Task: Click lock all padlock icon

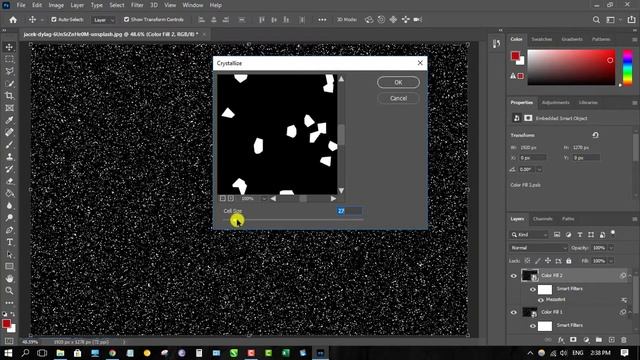Action: [569, 261]
